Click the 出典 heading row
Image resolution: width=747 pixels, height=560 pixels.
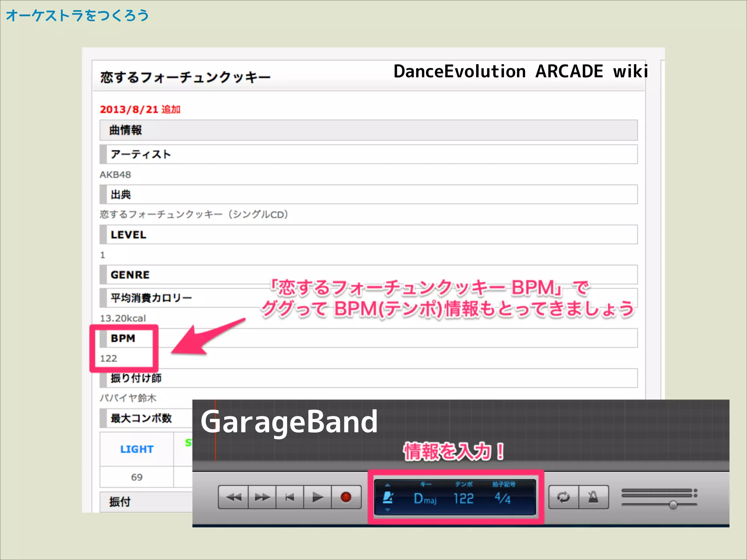(x=368, y=194)
